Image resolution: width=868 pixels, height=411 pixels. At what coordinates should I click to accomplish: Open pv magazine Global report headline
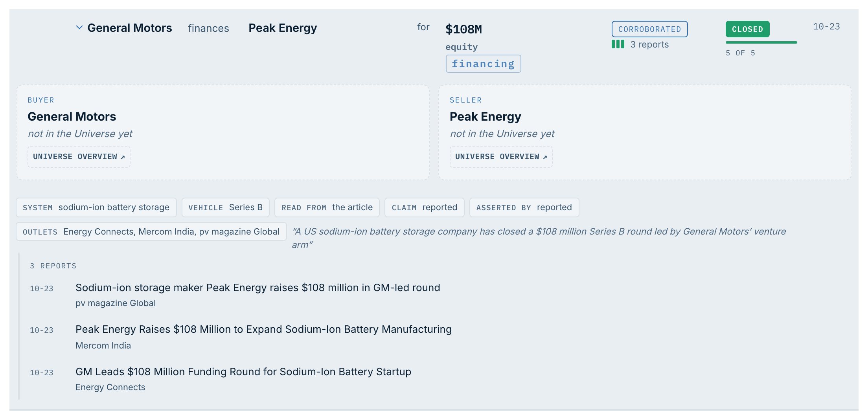258,288
